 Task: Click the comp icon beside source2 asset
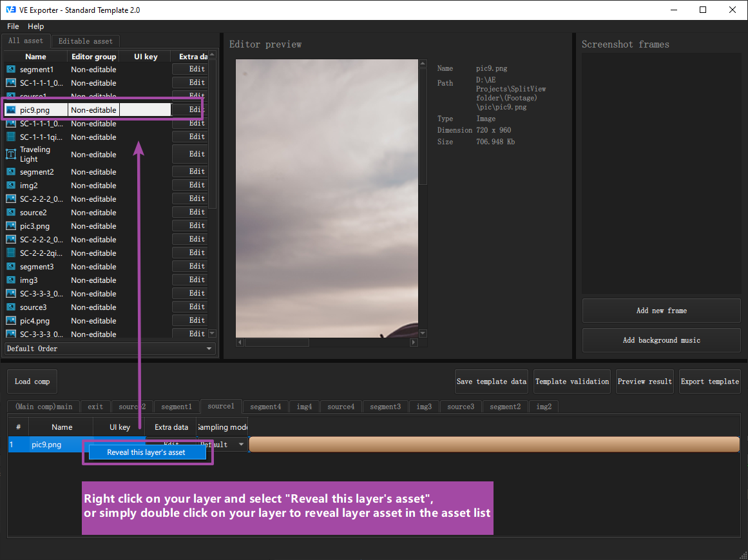click(x=11, y=212)
